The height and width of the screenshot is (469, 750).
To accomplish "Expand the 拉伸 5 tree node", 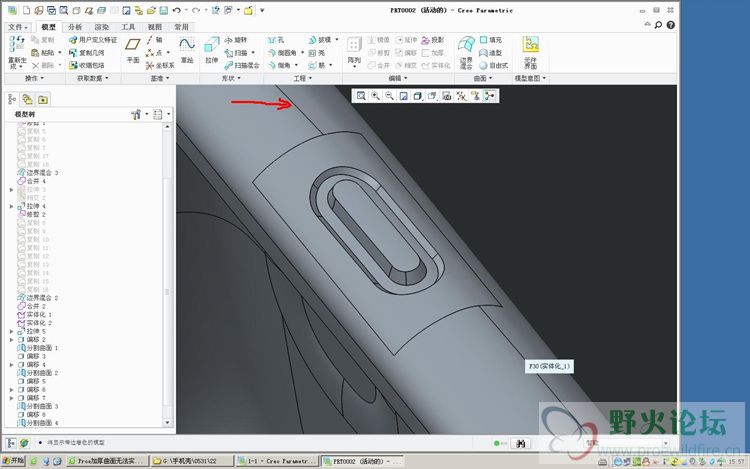I will point(11,331).
